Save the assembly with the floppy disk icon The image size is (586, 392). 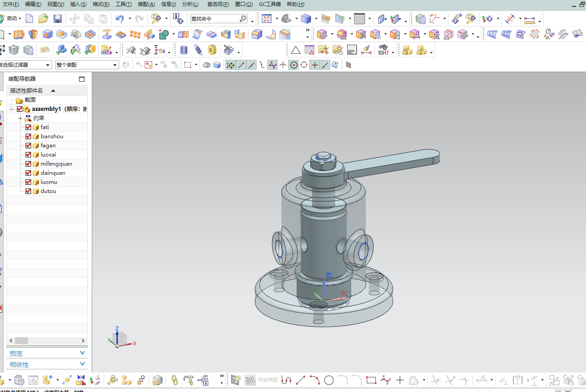[x=58, y=19]
